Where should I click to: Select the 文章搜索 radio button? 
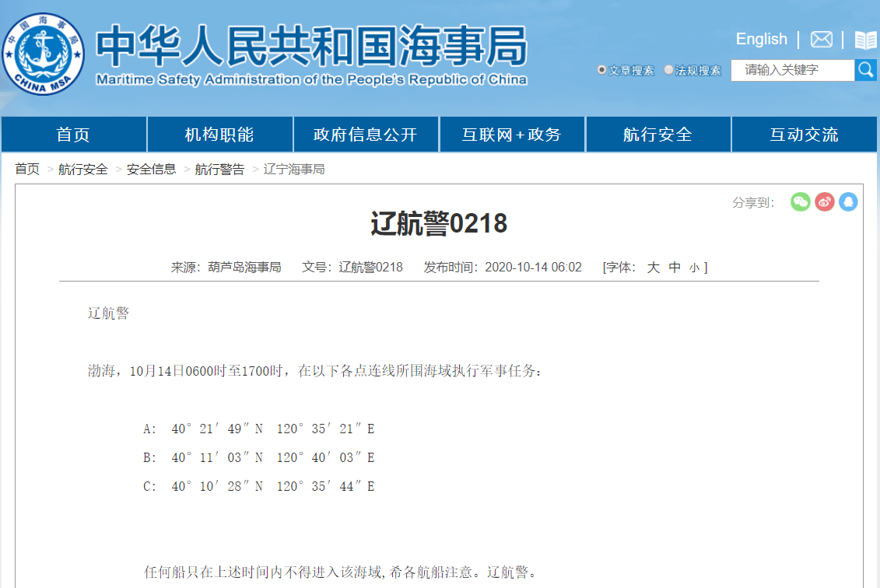pos(601,70)
